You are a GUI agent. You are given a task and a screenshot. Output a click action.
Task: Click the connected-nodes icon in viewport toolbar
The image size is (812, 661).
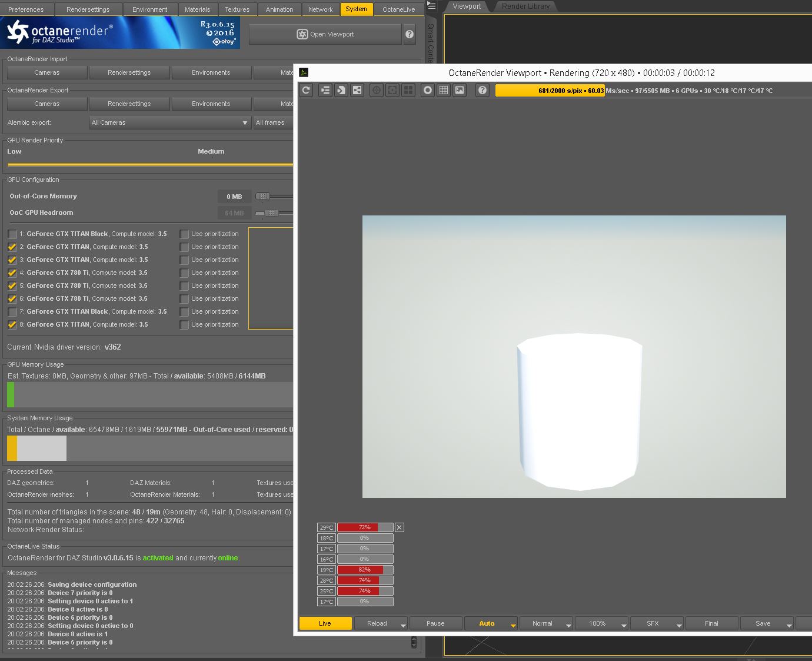357,90
